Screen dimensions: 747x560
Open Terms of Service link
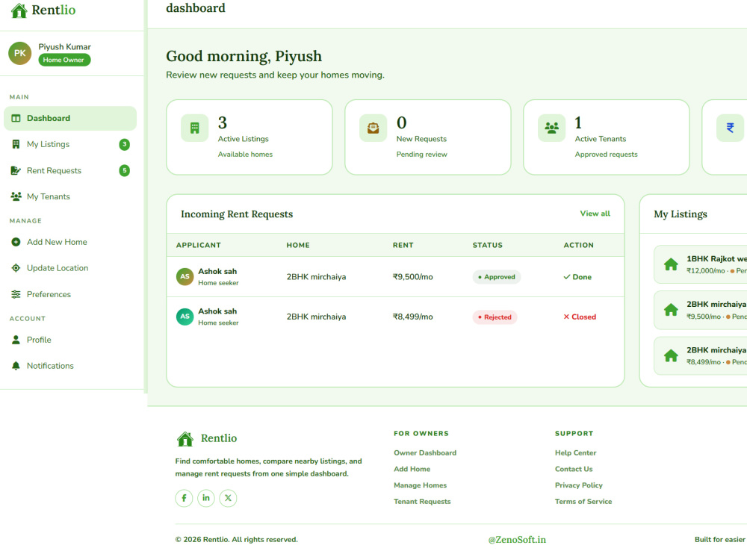pos(583,502)
